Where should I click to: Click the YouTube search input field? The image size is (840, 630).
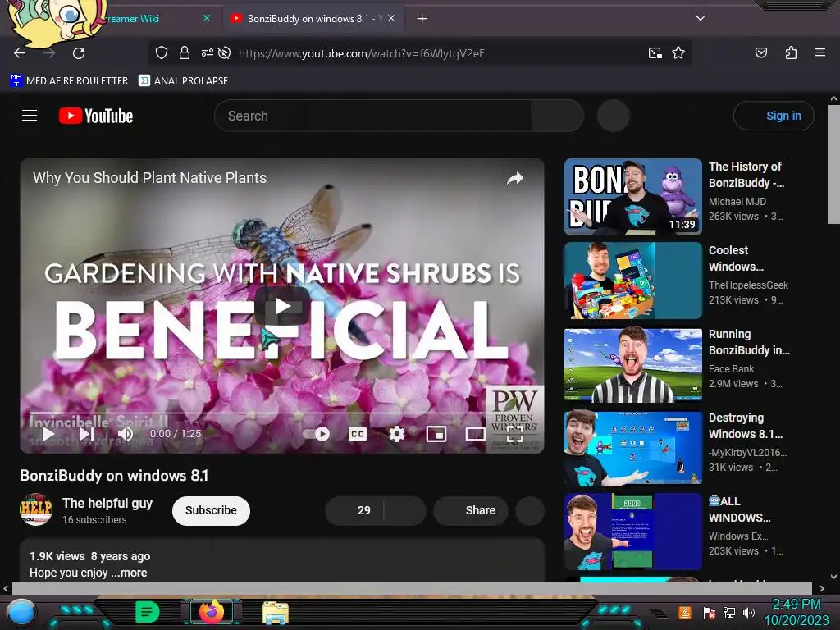coord(373,116)
